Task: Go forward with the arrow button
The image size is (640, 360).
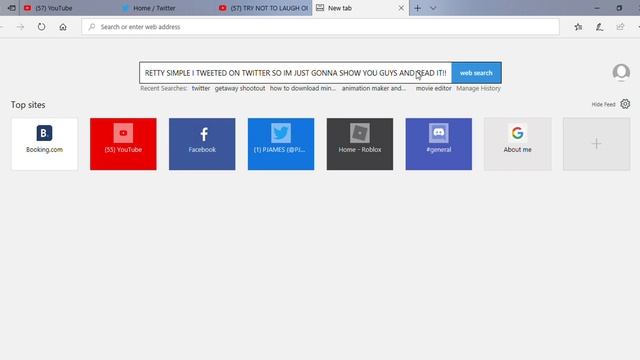Action: [x=20, y=27]
